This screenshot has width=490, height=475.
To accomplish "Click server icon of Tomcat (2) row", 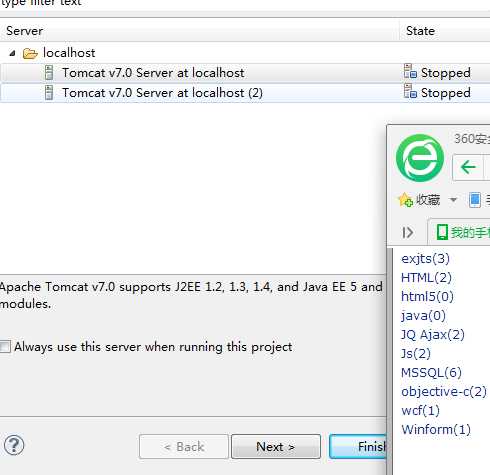I will pyautogui.click(x=49, y=93).
